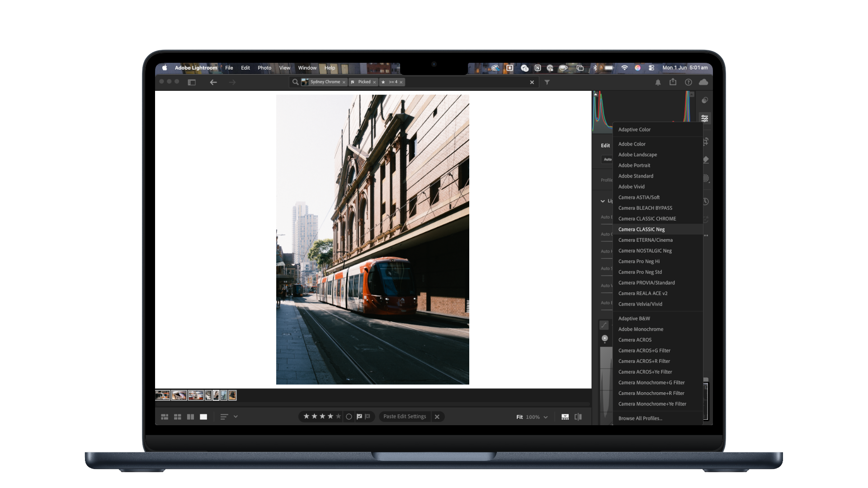Open the help question mark icon
This screenshot has width=868, height=488.
coord(689,82)
